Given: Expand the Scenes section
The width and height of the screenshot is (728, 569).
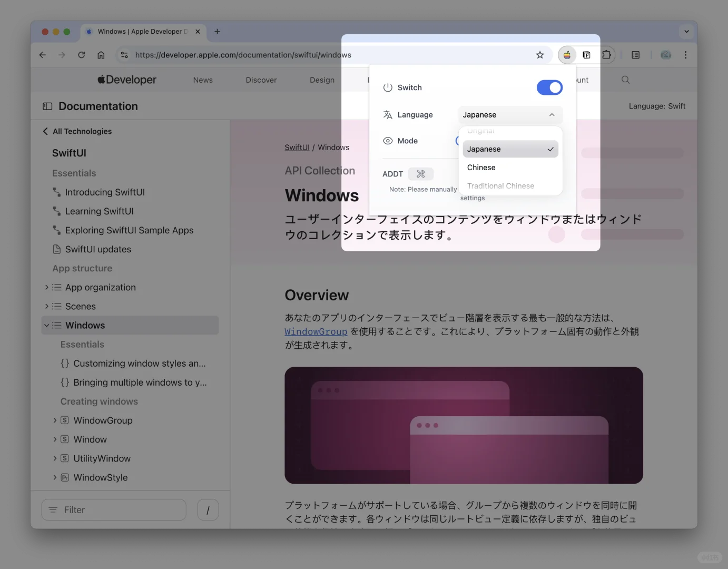Looking at the screenshot, I should click(46, 306).
